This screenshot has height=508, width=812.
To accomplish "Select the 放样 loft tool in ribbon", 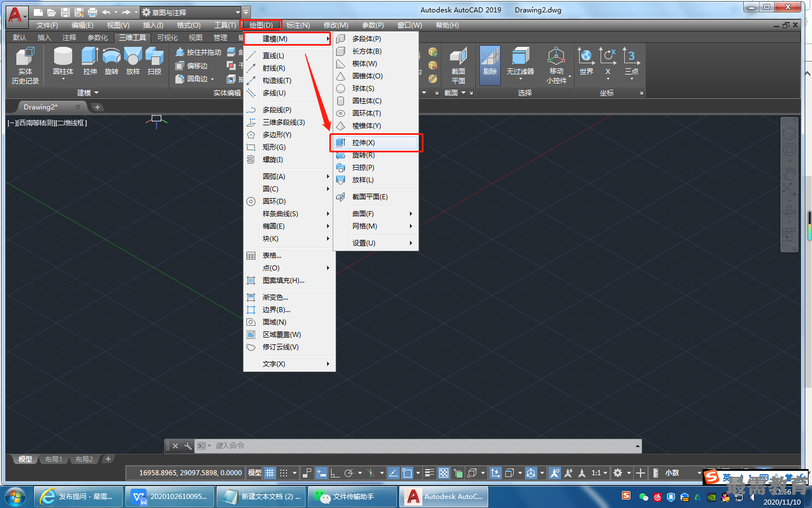I will tap(133, 62).
